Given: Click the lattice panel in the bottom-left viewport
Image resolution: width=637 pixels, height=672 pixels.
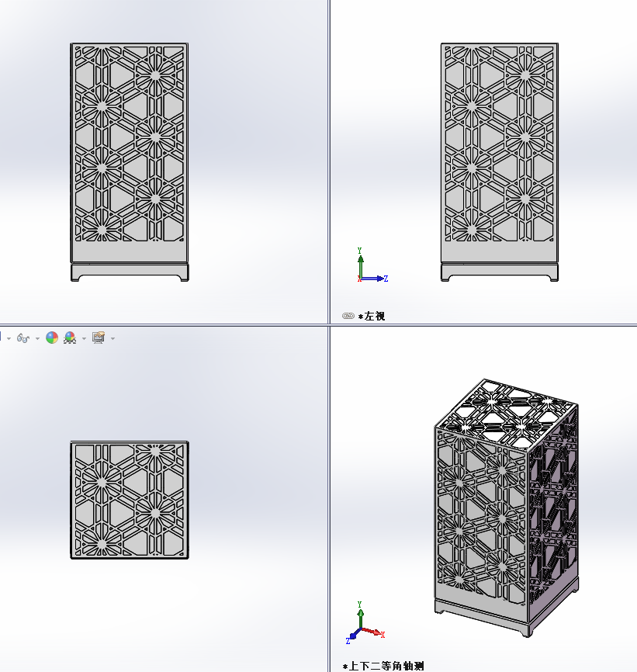Looking at the screenshot, I should coord(129,498).
